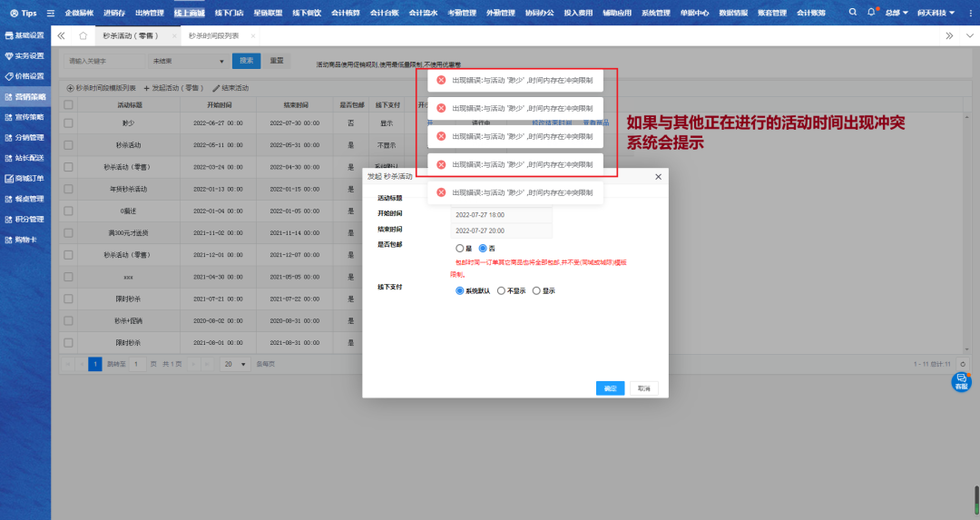This screenshot has width=980, height=520.
Task: Open the 线上商城 top menu
Action: point(189,13)
